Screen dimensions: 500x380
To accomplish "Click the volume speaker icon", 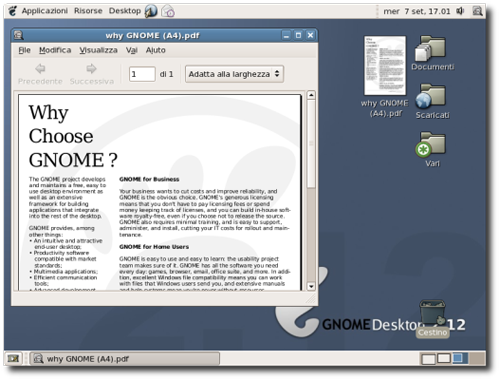I will (460, 11).
